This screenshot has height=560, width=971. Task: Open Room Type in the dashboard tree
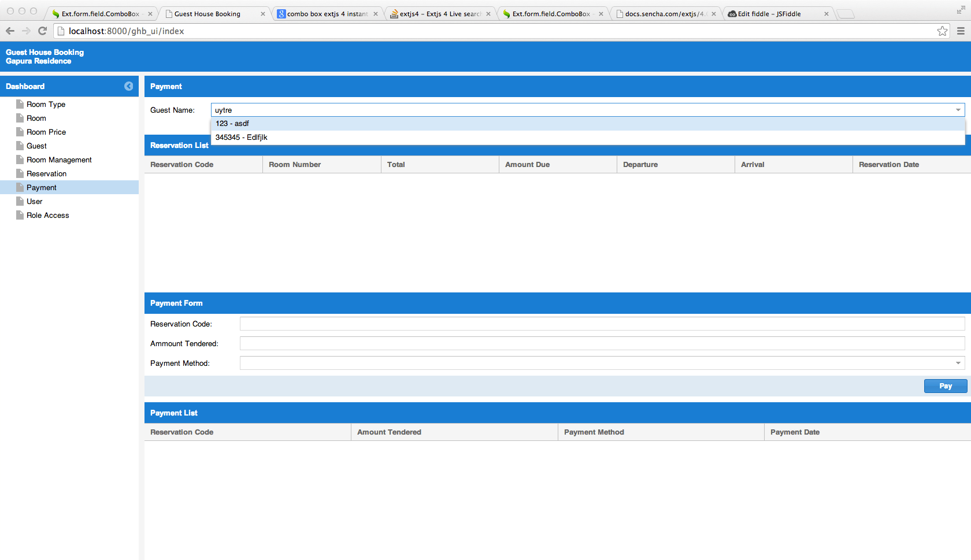(46, 104)
